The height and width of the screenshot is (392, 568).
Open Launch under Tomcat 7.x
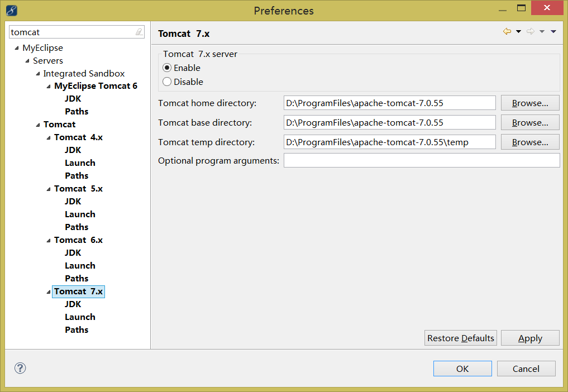[x=80, y=317]
